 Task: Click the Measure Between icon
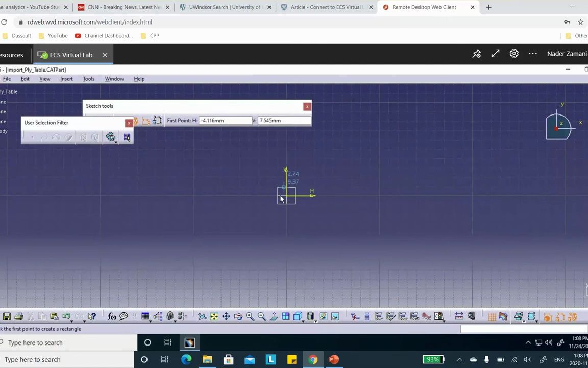(459, 316)
